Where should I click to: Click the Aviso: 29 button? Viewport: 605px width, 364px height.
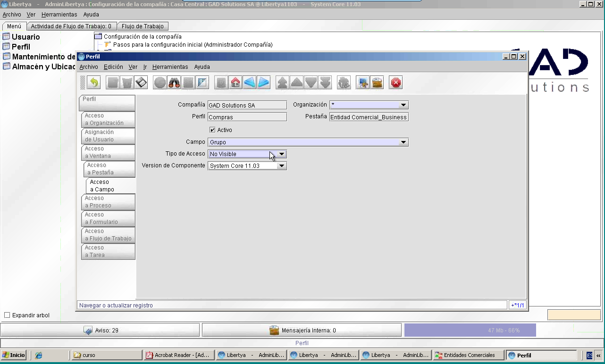pos(100,330)
